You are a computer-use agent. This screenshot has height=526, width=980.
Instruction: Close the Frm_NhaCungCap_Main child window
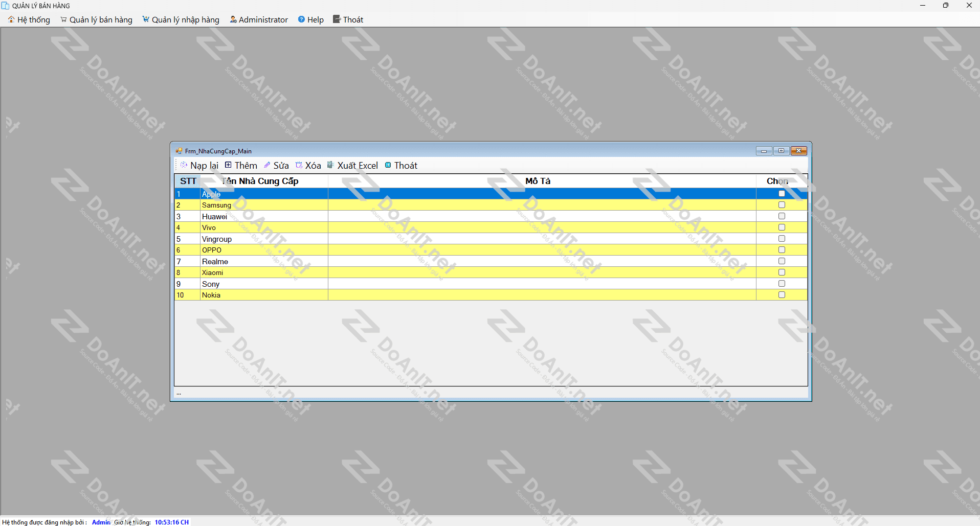pyautogui.click(x=798, y=151)
